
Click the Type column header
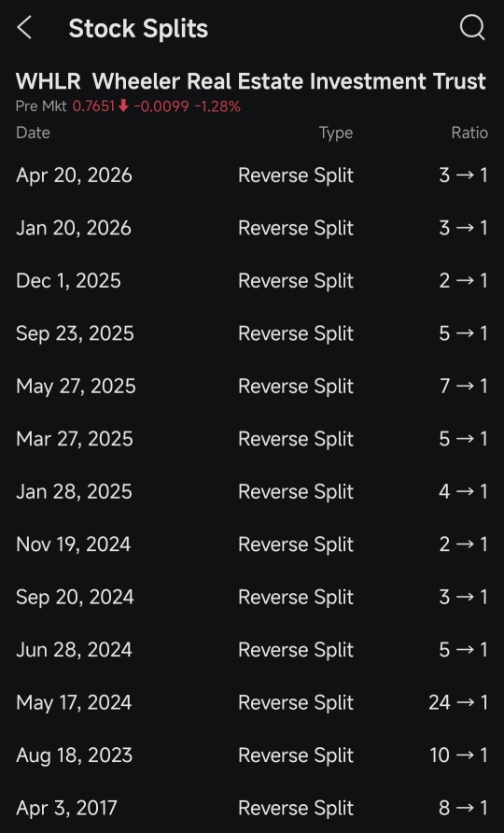[336, 133]
